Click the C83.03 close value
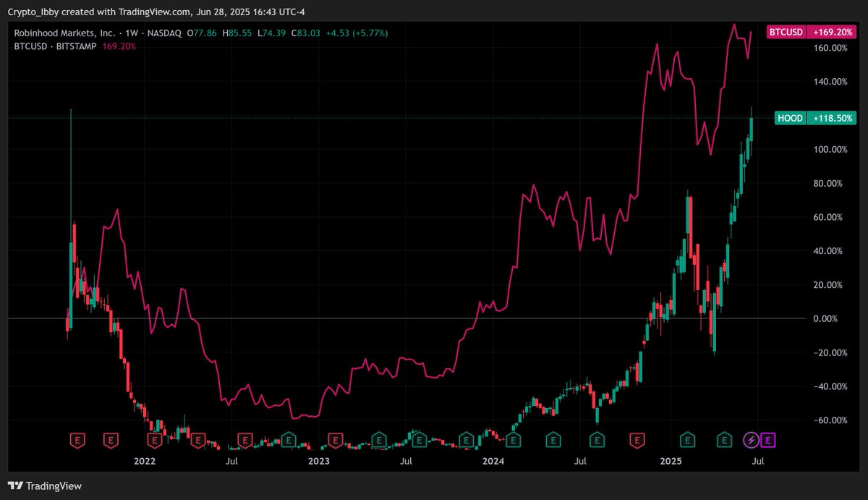 [x=305, y=33]
